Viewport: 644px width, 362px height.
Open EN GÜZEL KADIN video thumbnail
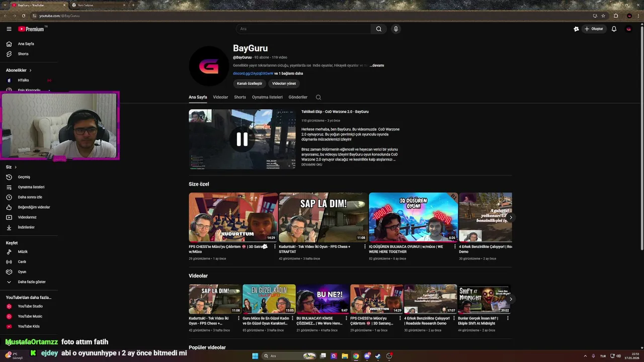(x=269, y=299)
